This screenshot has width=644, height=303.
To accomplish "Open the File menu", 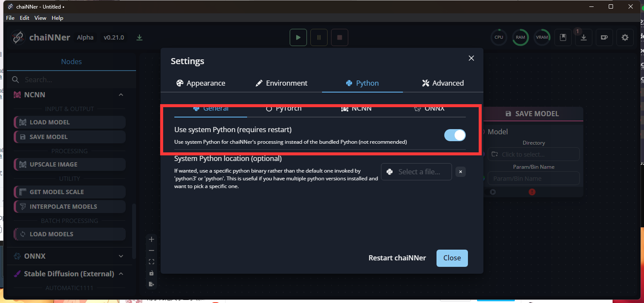I will [10, 18].
